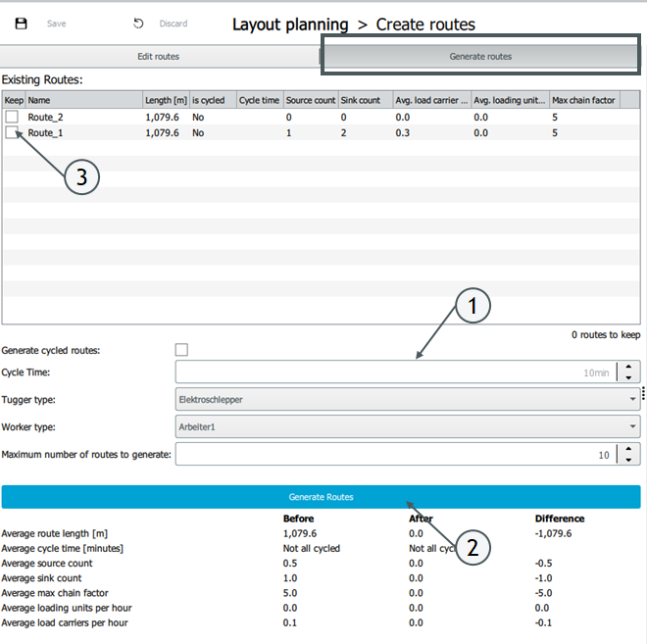The height and width of the screenshot is (644, 647).
Task: Click the vertical dots panel handle
Action: (x=643, y=393)
